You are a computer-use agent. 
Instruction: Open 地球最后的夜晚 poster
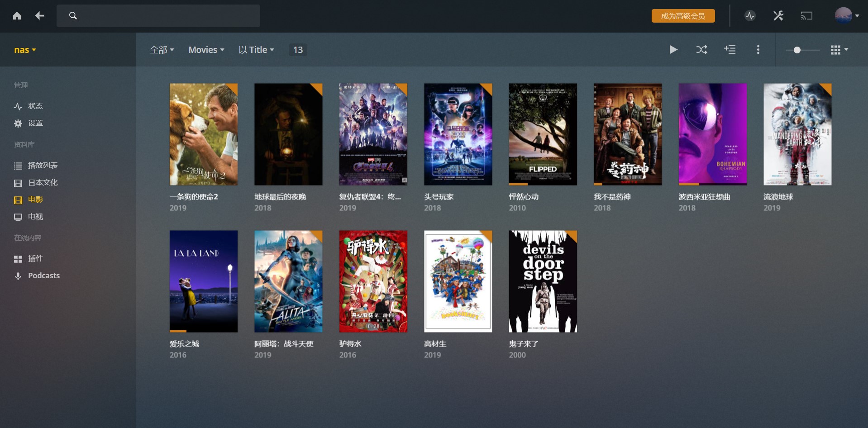pyautogui.click(x=288, y=134)
